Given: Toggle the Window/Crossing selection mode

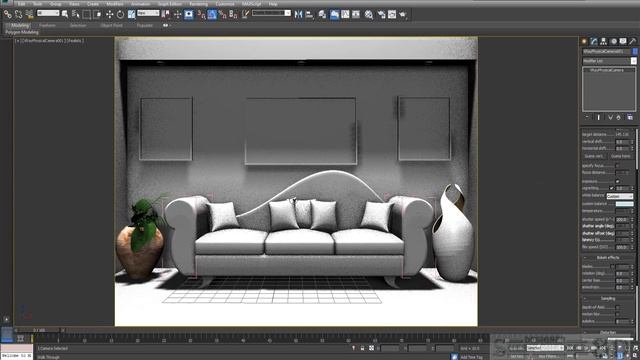Looking at the screenshot, I should tap(98, 14).
